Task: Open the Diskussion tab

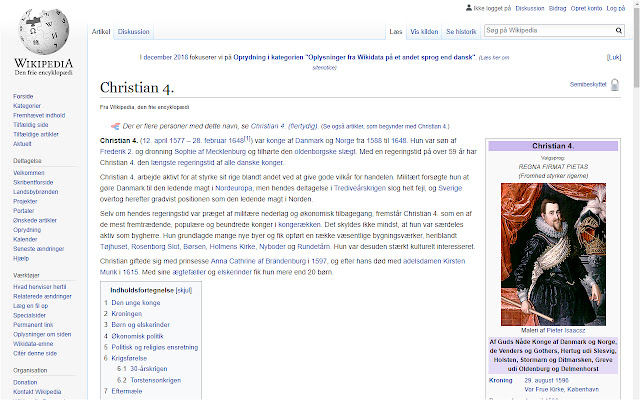Action: (x=133, y=32)
